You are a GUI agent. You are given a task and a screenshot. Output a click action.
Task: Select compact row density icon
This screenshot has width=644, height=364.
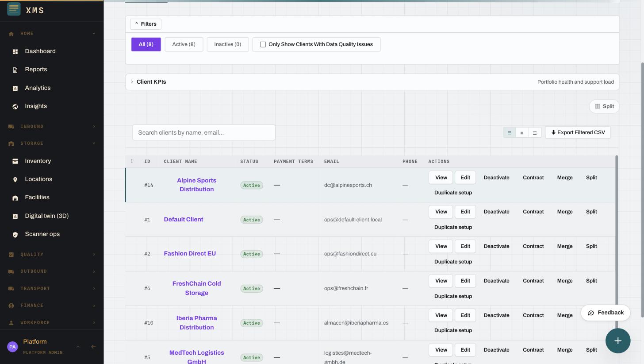509,132
